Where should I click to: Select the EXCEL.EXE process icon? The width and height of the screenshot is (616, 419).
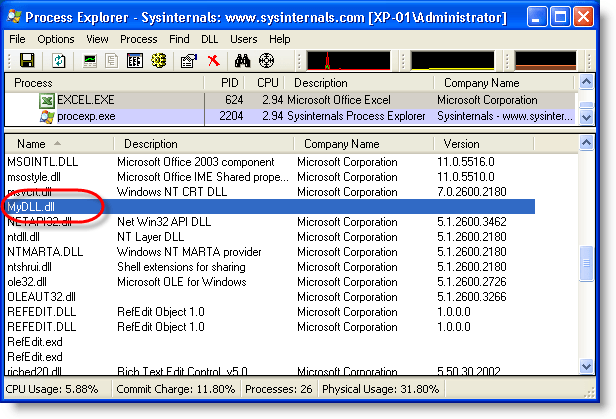click(47, 101)
